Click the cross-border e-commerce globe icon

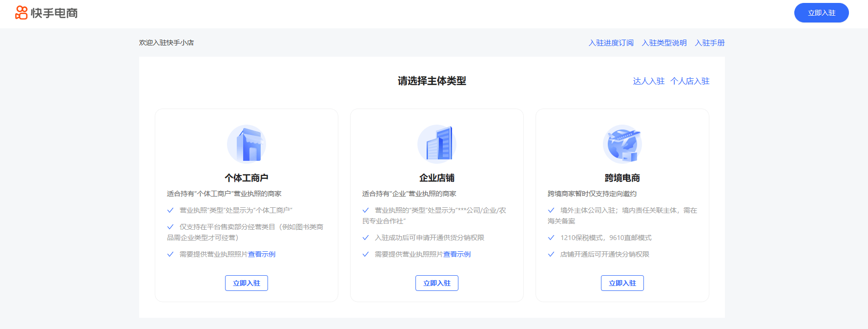click(x=622, y=144)
